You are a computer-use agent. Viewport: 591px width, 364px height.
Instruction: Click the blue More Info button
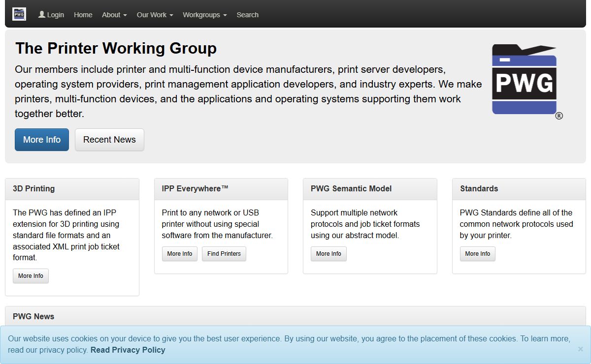42,140
